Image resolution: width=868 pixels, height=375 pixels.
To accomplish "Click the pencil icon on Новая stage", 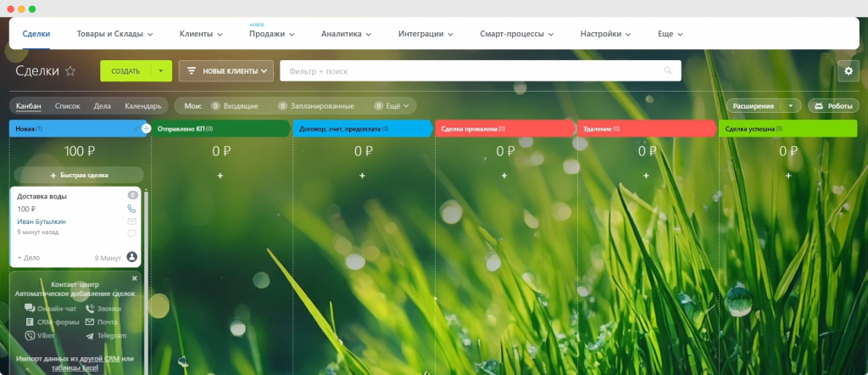I will coord(136,128).
